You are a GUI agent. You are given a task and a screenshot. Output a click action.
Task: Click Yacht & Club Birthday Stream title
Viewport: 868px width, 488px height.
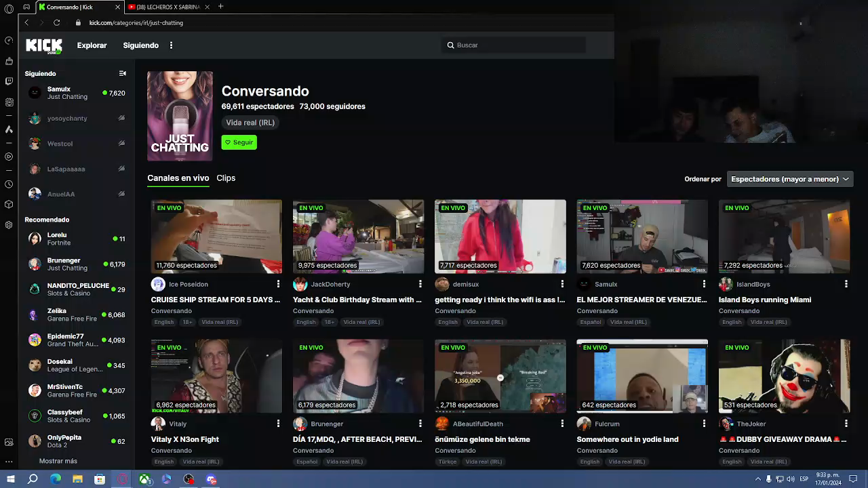click(357, 300)
